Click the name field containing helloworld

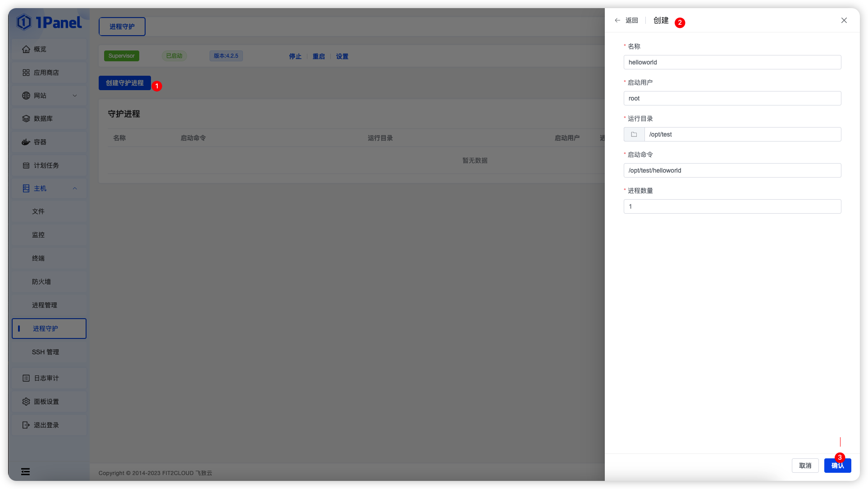tap(731, 62)
